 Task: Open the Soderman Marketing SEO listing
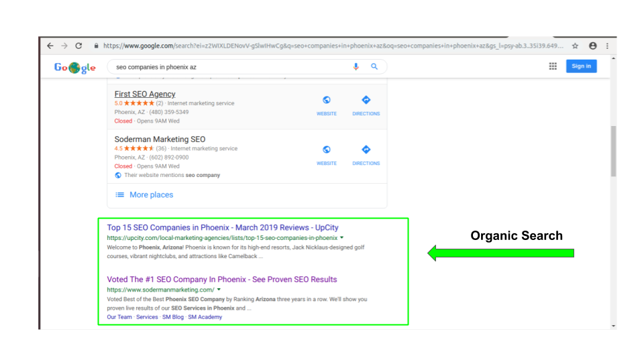tap(160, 139)
